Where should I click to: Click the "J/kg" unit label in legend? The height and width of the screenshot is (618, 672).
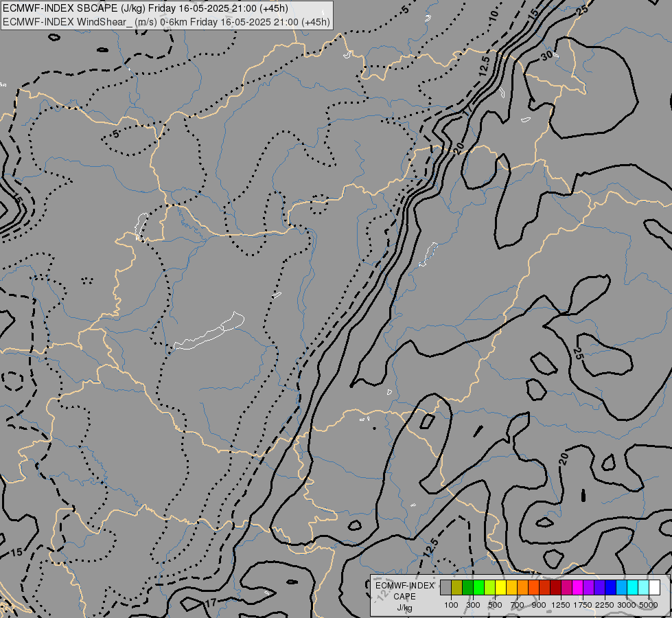(404, 608)
